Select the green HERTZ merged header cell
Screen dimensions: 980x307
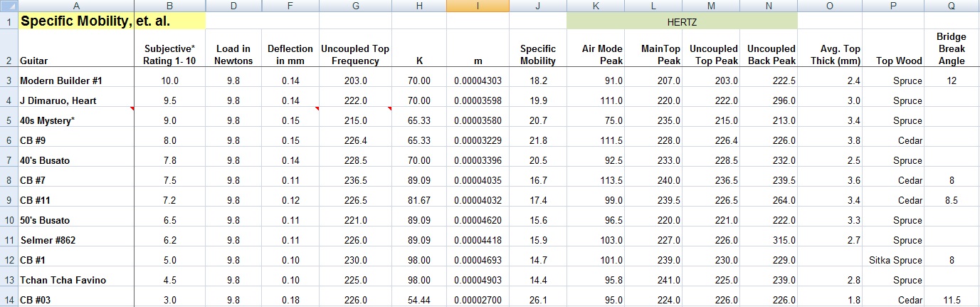682,21
